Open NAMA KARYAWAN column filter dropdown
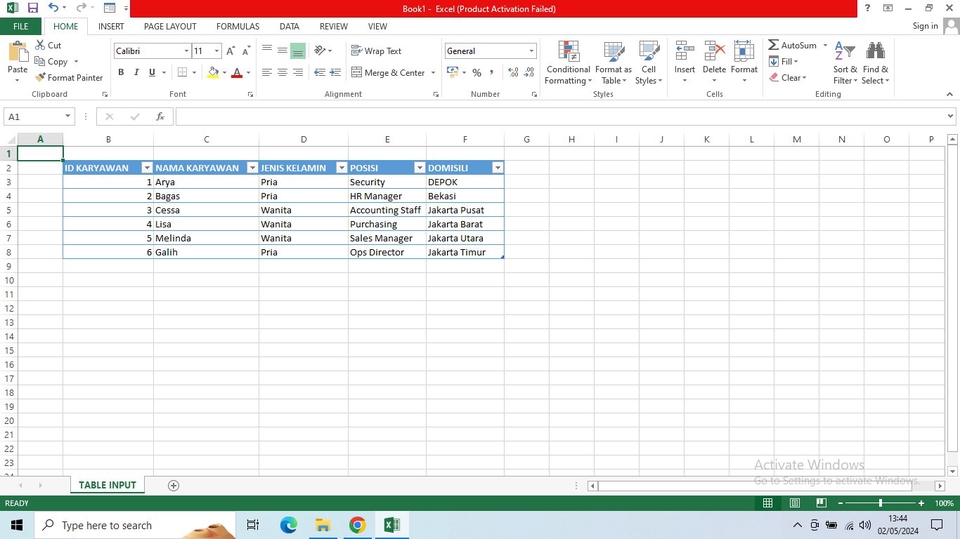 252,168
